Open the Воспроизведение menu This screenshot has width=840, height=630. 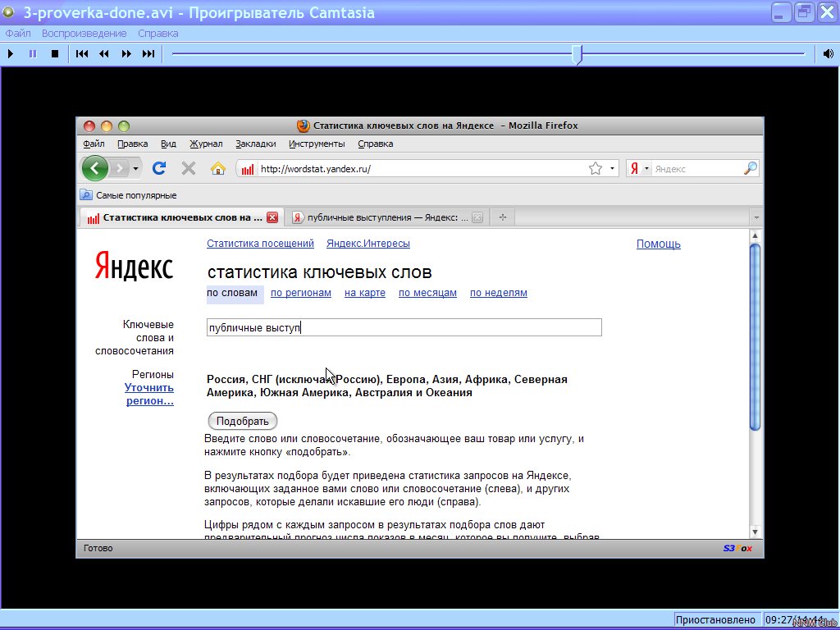pos(84,34)
